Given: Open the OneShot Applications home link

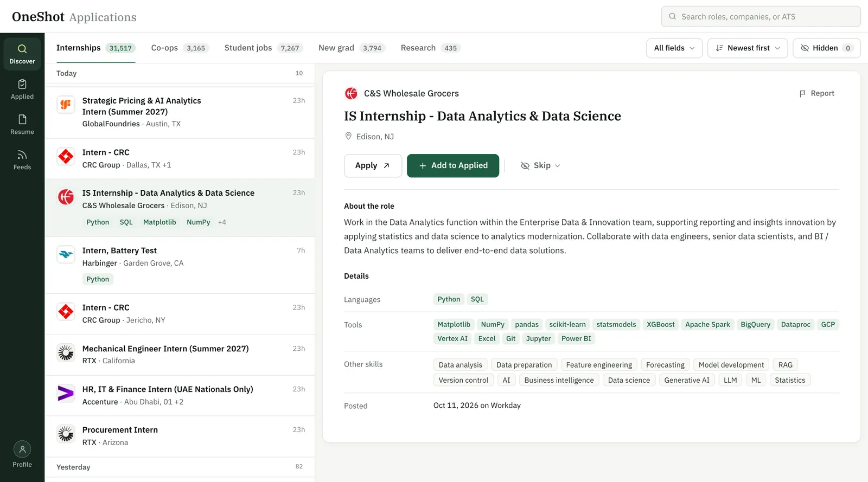Looking at the screenshot, I should 74,17.
